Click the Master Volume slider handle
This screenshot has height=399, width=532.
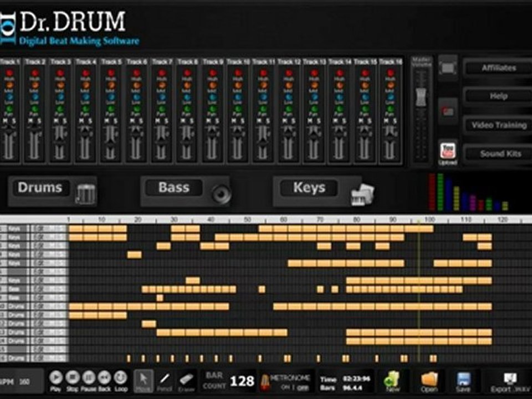(421, 97)
